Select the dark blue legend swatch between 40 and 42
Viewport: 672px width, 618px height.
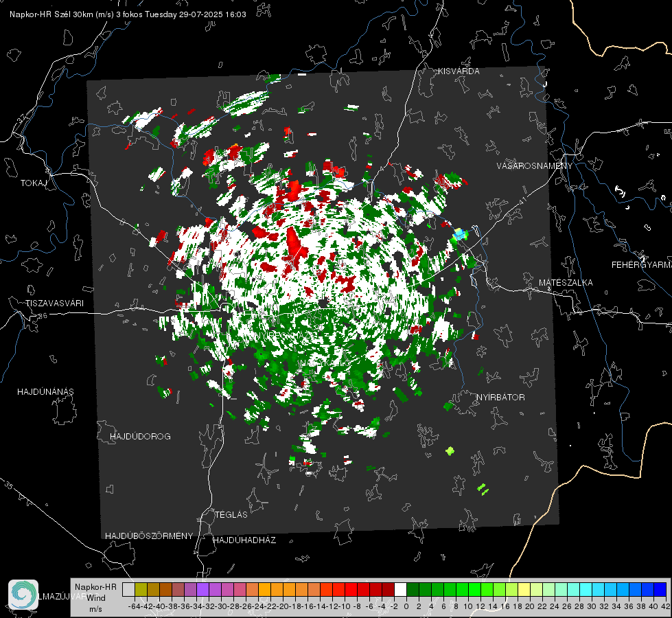point(660,589)
